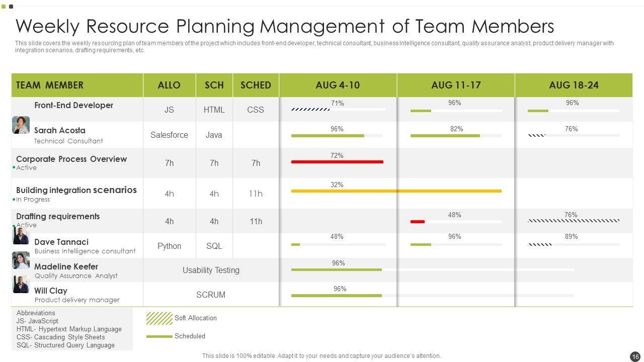Viewport: 644px width, 362px height.
Task: Click the slide number 16 badge
Action: point(635,356)
